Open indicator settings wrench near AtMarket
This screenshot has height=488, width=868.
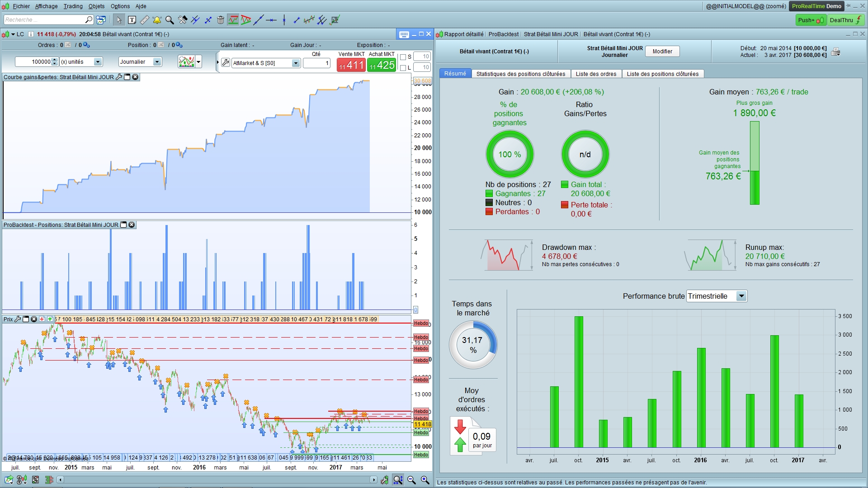(x=226, y=63)
